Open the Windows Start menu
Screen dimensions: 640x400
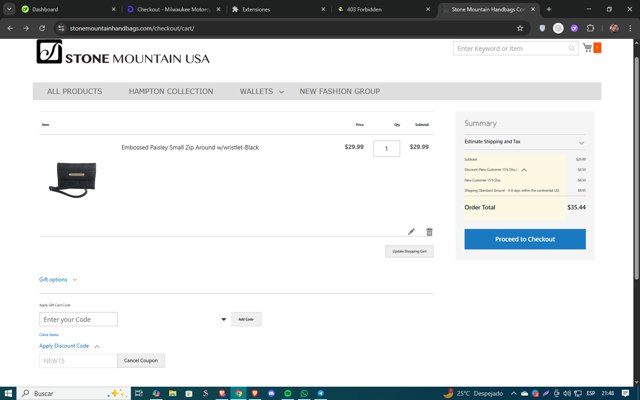point(8,393)
